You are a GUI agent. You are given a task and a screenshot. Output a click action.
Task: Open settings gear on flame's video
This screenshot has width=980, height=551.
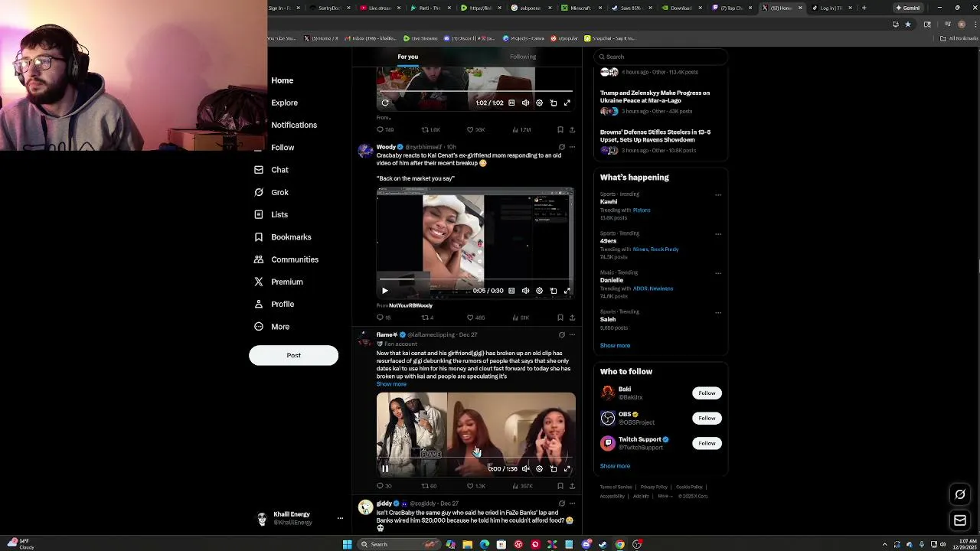tap(539, 469)
